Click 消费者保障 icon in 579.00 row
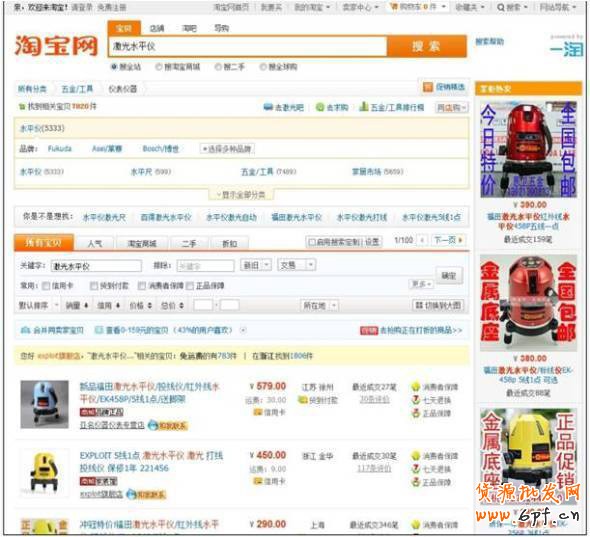 [x=415, y=387]
